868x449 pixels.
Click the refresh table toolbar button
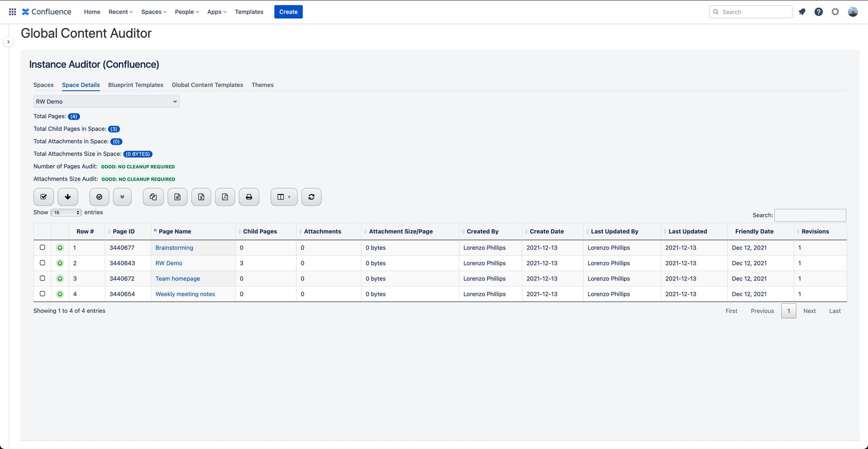pyautogui.click(x=312, y=197)
